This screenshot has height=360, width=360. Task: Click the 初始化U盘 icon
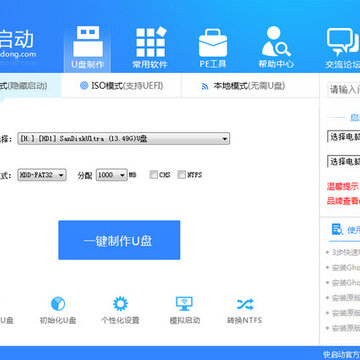point(58,304)
